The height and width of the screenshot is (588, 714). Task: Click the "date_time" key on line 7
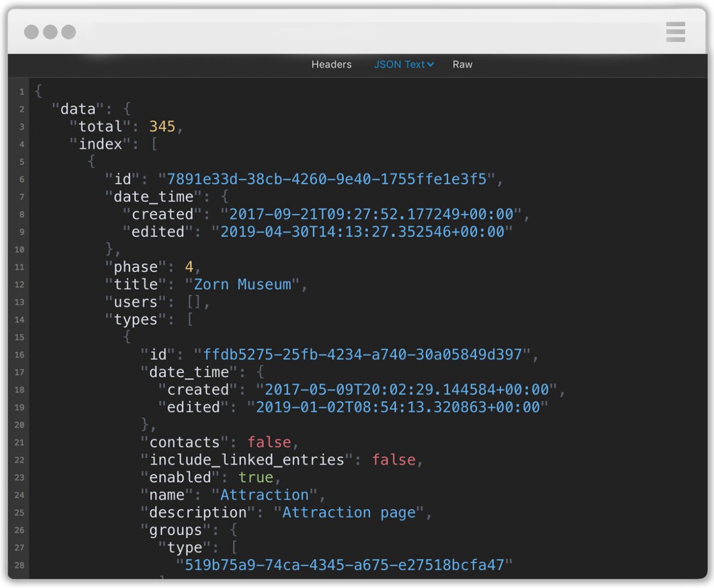pyautogui.click(x=153, y=197)
